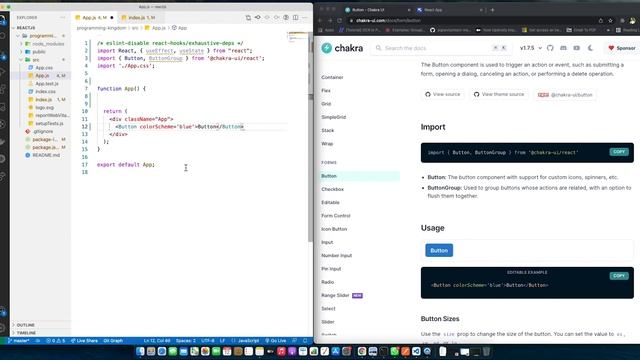This screenshot has height=360, width=640.
Task: Open Number Input in the docs sidebar
Action: (x=336, y=256)
